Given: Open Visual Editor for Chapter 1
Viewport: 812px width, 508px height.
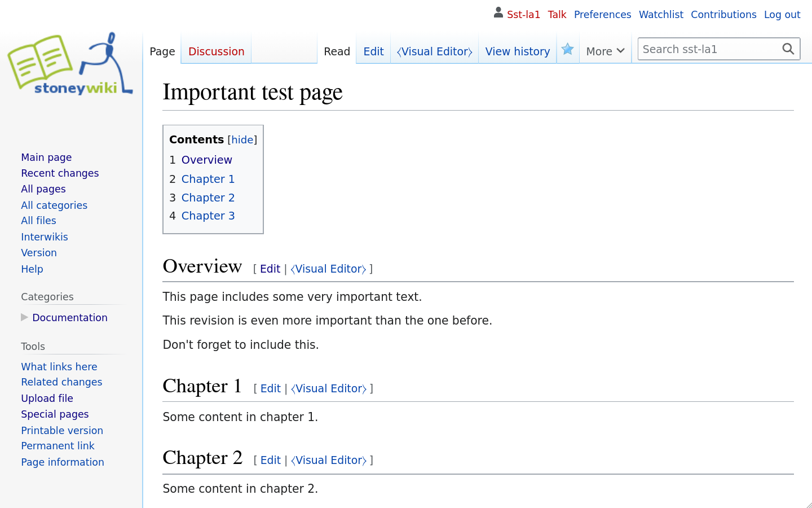Looking at the screenshot, I should click(x=329, y=388).
